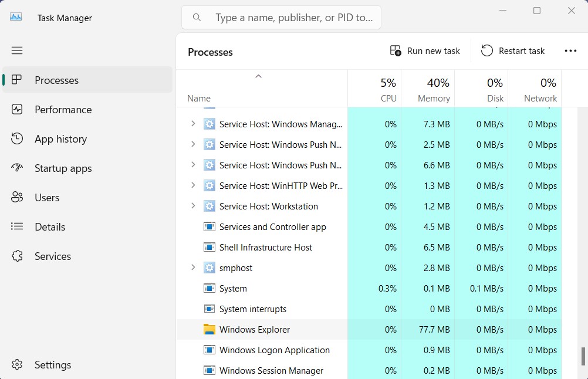
Task: Click the System process icon
Action: 209,288
